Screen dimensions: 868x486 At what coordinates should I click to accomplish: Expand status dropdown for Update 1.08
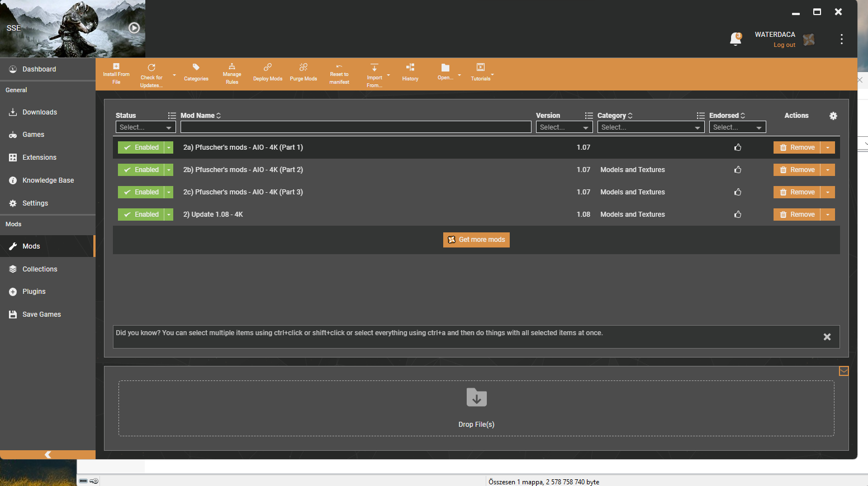tap(169, 215)
